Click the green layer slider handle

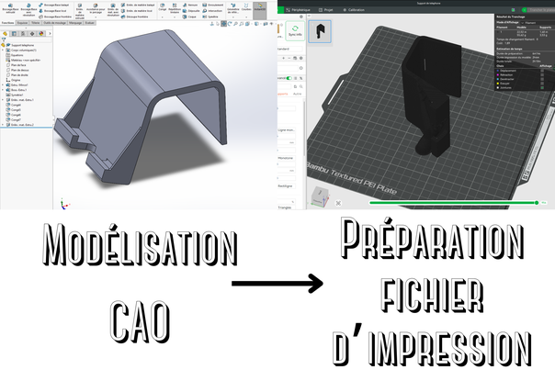pyautogui.click(x=537, y=203)
